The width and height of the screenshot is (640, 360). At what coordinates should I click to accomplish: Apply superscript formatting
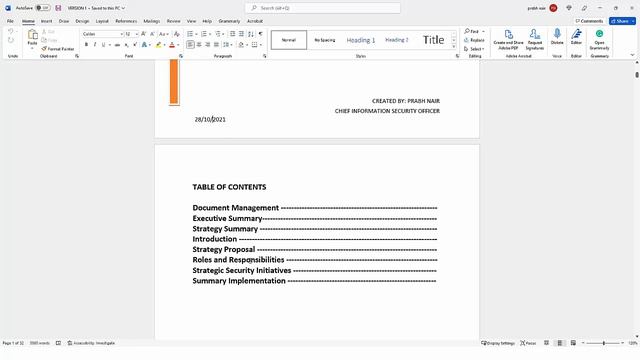pyautogui.click(x=135, y=45)
